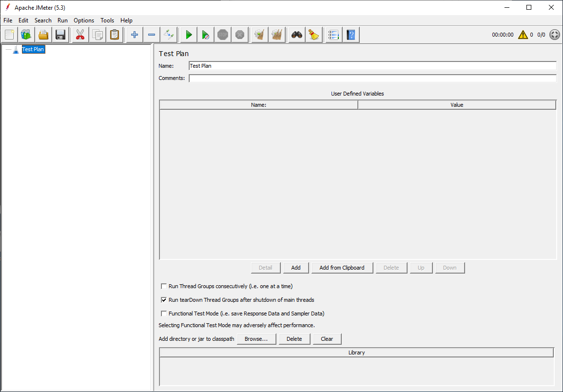Click the Test Plan flask icon in tree
Image resolution: width=563 pixels, height=392 pixels.
(x=16, y=50)
